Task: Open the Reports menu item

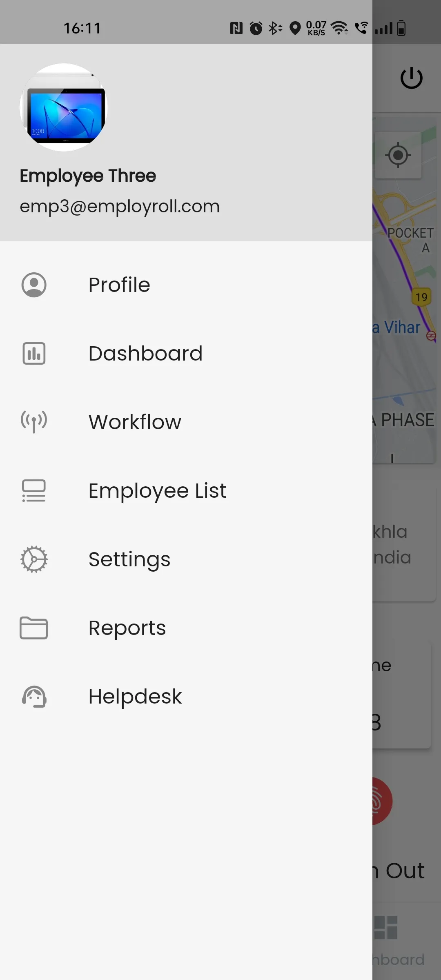Action: [x=186, y=628]
